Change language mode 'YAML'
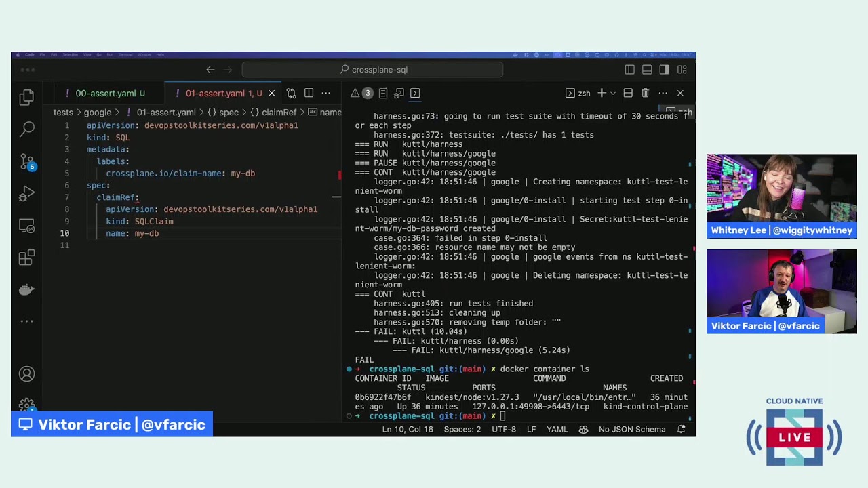This screenshot has height=488, width=868. [x=557, y=430]
